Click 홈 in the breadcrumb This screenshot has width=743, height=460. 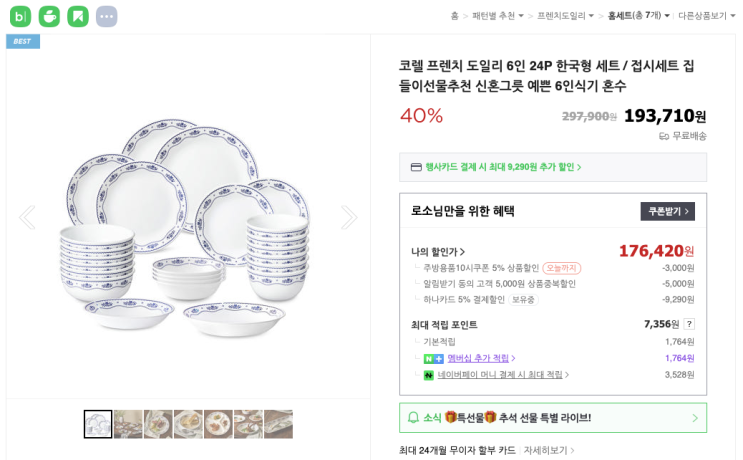(454, 16)
